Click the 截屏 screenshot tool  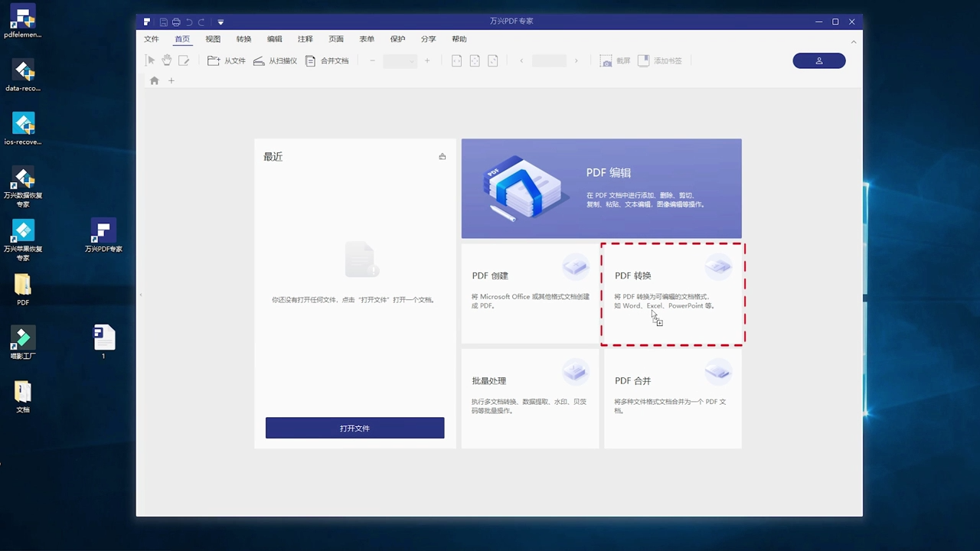[x=615, y=60]
